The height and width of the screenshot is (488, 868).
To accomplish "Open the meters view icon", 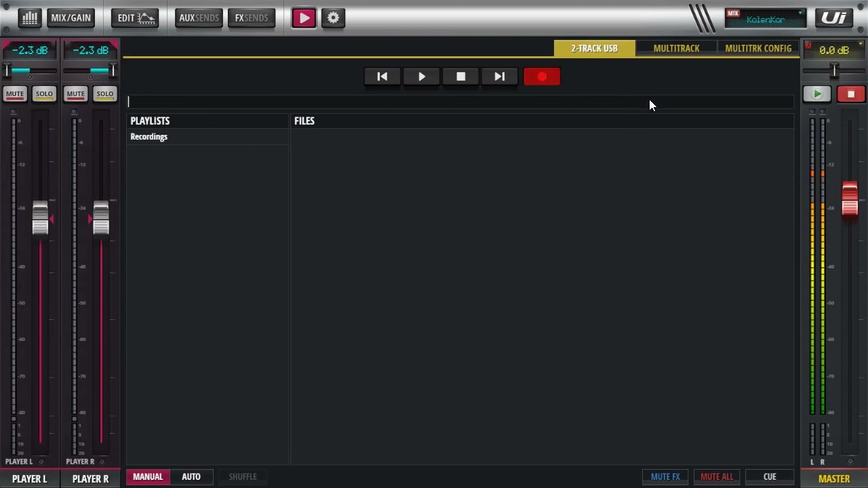I will [29, 18].
